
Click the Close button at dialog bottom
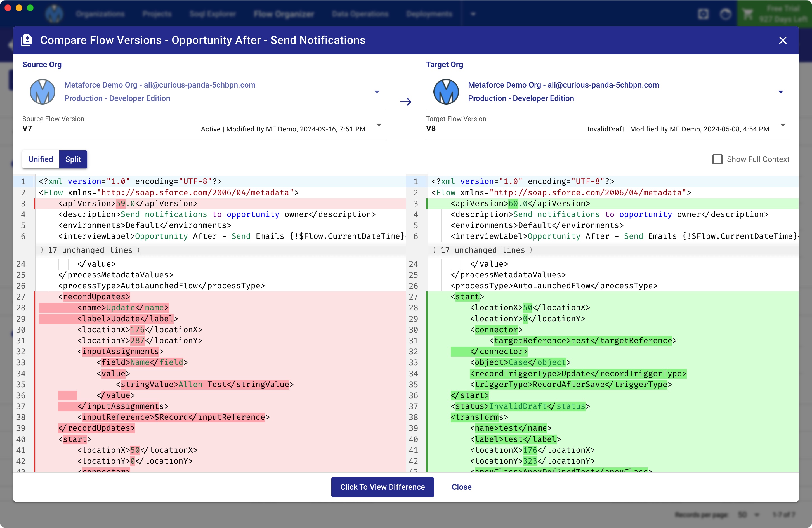coord(462,487)
